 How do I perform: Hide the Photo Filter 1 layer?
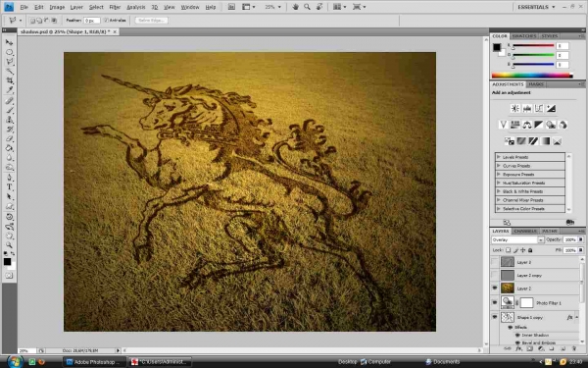pos(495,302)
